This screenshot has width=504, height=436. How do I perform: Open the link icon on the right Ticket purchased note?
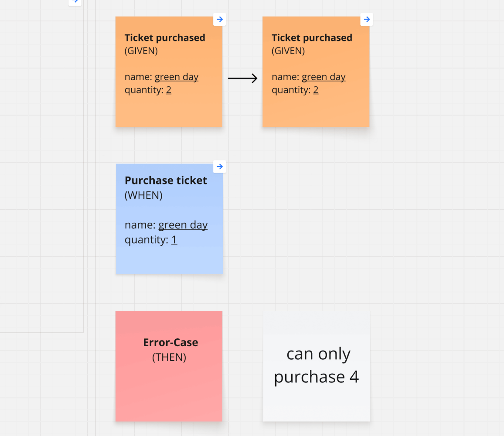[x=367, y=19]
